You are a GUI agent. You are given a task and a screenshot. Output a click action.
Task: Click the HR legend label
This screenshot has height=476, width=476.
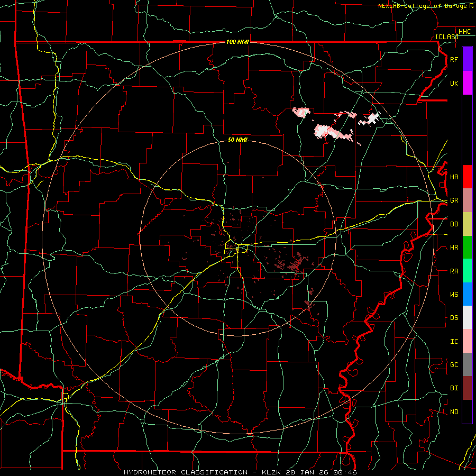pos(454,248)
